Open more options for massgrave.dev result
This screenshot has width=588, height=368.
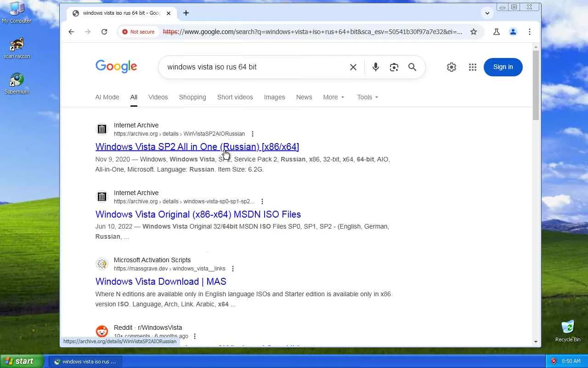(x=233, y=269)
